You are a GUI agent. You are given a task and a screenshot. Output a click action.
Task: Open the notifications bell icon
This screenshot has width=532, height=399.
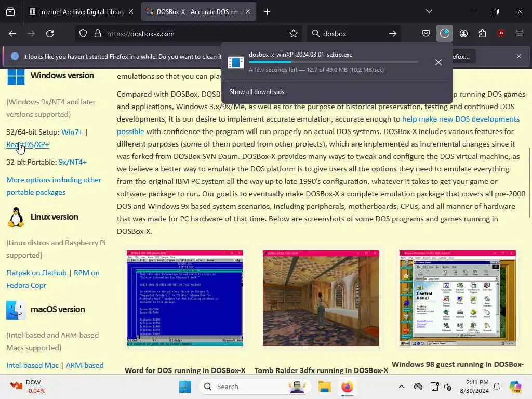point(497,387)
